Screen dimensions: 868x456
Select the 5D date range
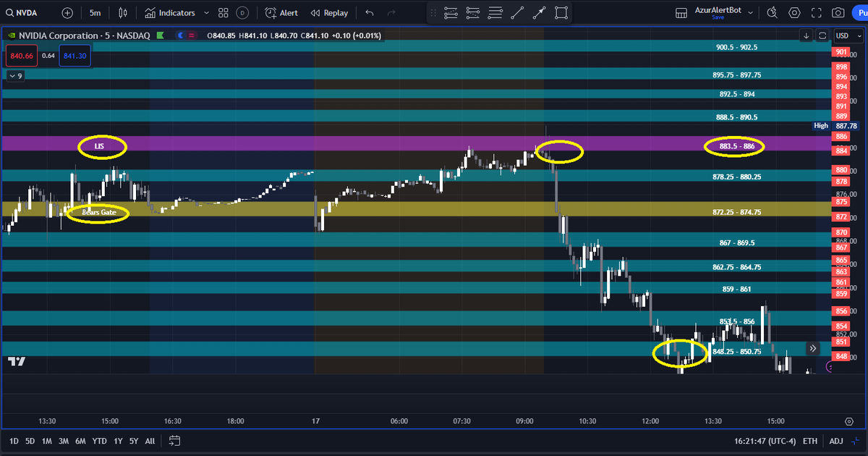tap(30, 441)
